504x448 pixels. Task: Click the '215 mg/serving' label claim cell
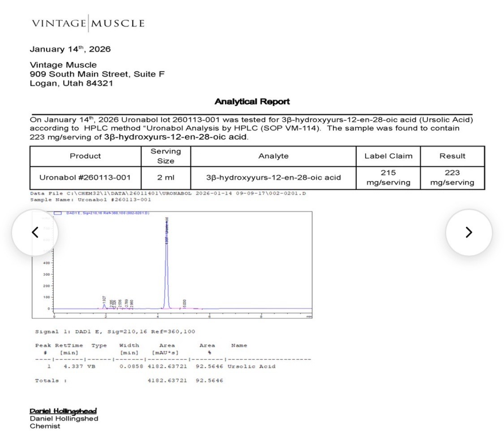(x=388, y=178)
